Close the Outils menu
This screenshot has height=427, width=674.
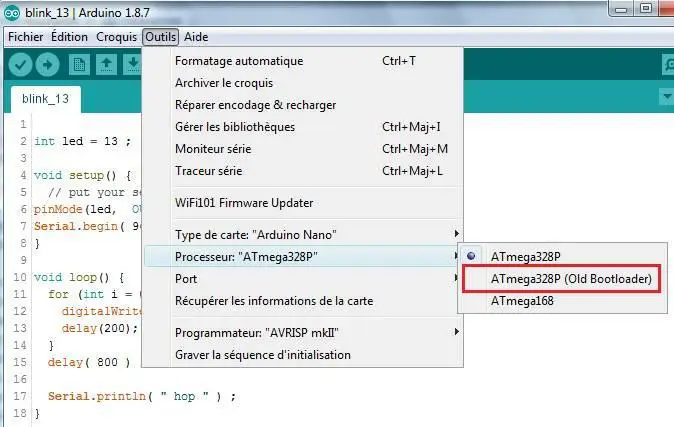pyautogui.click(x=160, y=37)
